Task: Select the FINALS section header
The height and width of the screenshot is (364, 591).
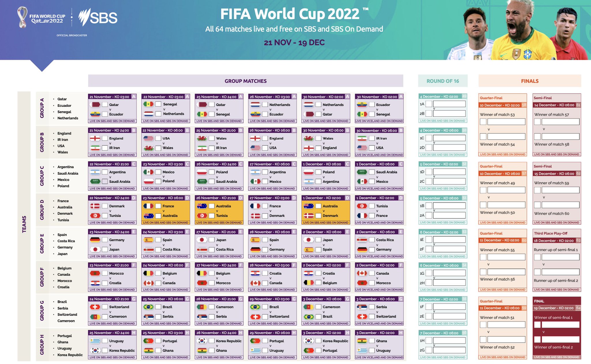Action: tap(530, 81)
